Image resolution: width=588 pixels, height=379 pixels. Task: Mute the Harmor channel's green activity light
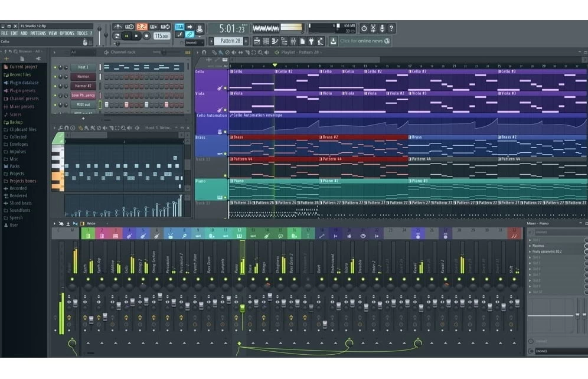(54, 77)
